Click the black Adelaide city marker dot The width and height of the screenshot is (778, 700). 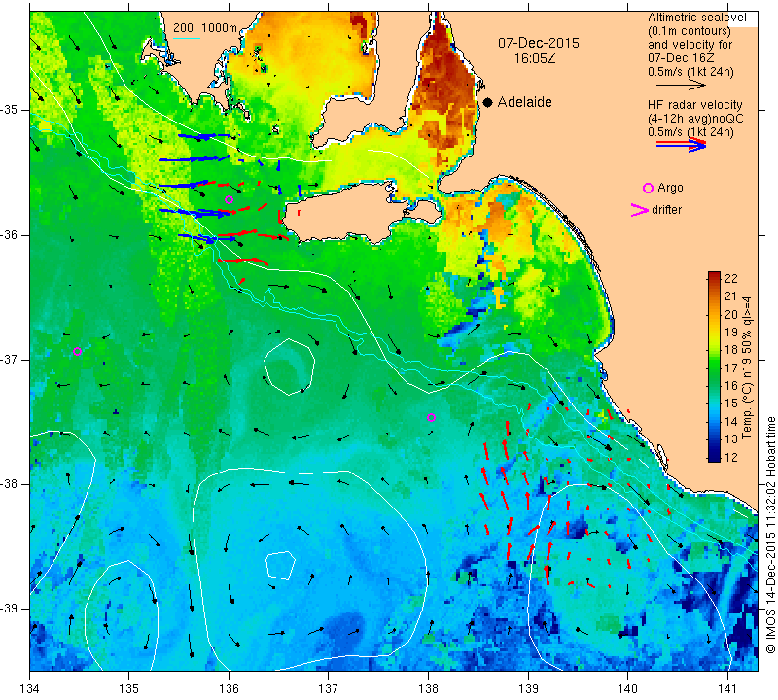click(488, 102)
